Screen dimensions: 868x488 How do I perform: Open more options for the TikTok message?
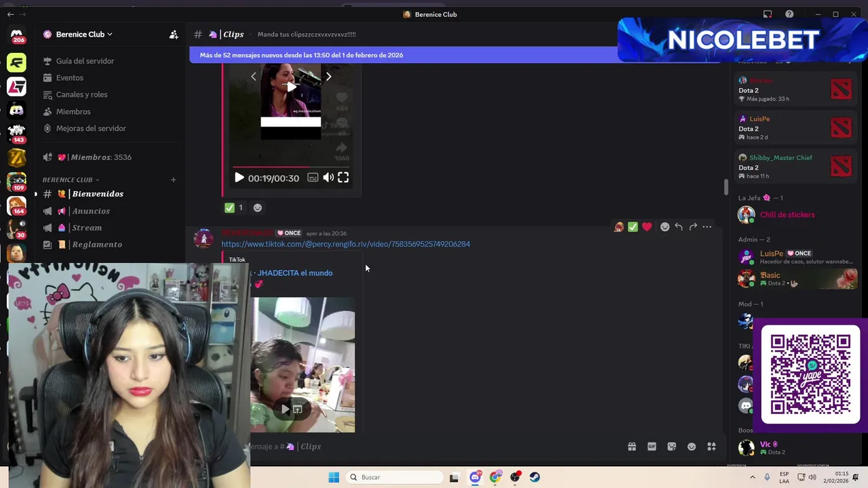click(707, 227)
